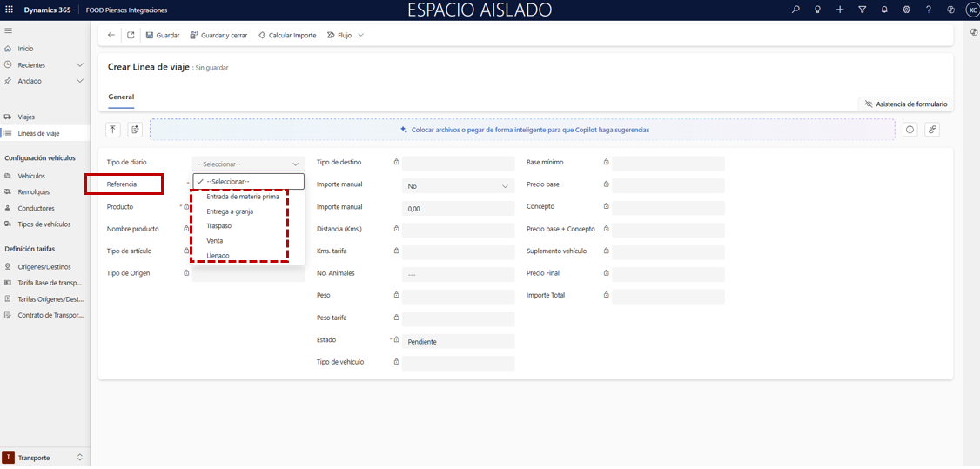Image resolution: width=980 pixels, height=469 pixels.
Task: Click the Importe manual 0,00 field
Action: point(458,209)
